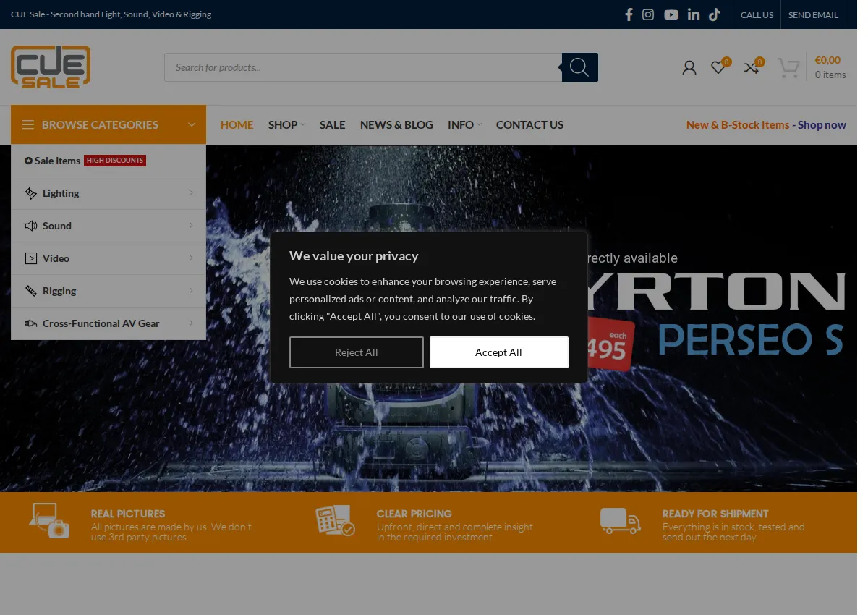
Task: Open the SALE menu item
Action: (333, 124)
